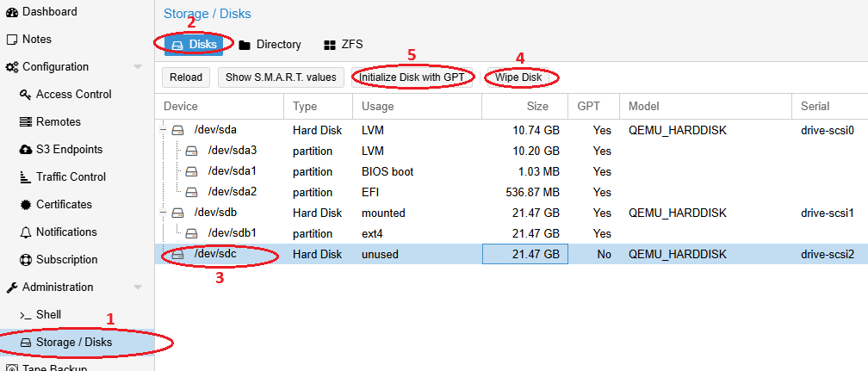Click the Access Control keys icon
Image resolution: width=868 pixels, height=371 pixels.
click(26, 95)
